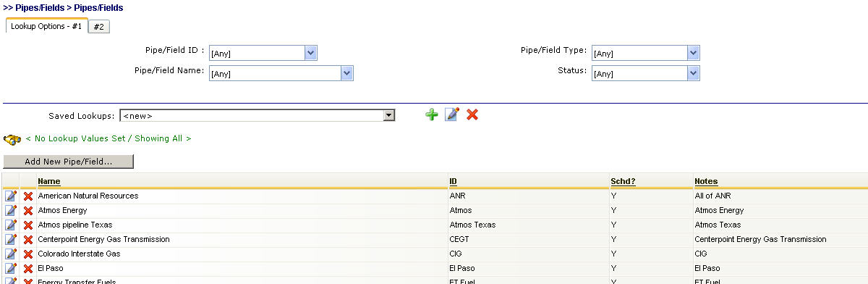Screen dimensions: 868x284
Task: Click Add New Pipe/Field button
Action: pos(69,162)
